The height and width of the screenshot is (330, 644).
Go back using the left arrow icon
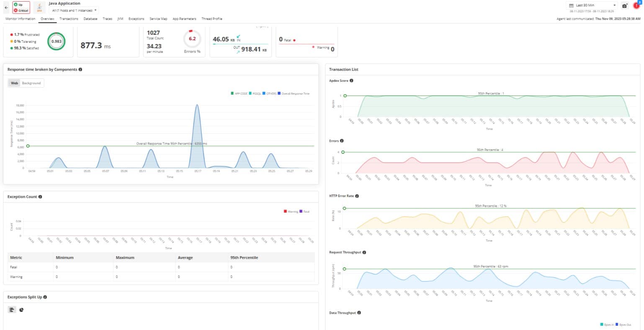tap(6, 8)
